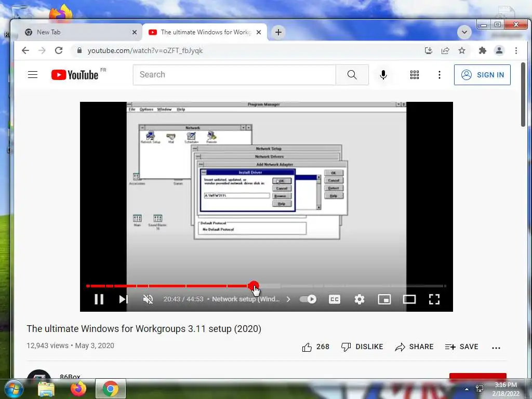The width and height of the screenshot is (532, 399).
Task: Click the network icon in the tray
Action: pos(480,389)
